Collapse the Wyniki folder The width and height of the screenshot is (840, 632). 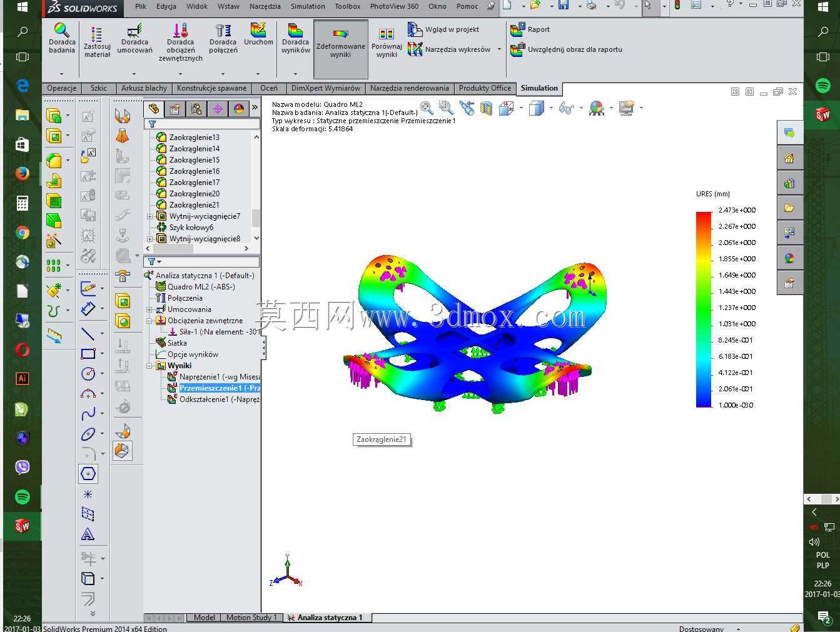(x=150, y=366)
